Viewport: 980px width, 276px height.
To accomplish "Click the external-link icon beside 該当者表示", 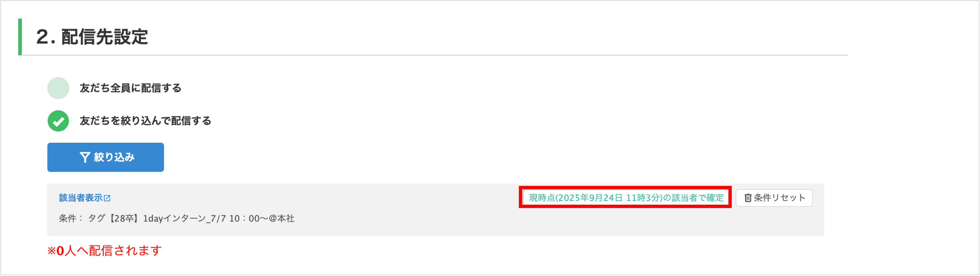I will pyautogui.click(x=107, y=198).
